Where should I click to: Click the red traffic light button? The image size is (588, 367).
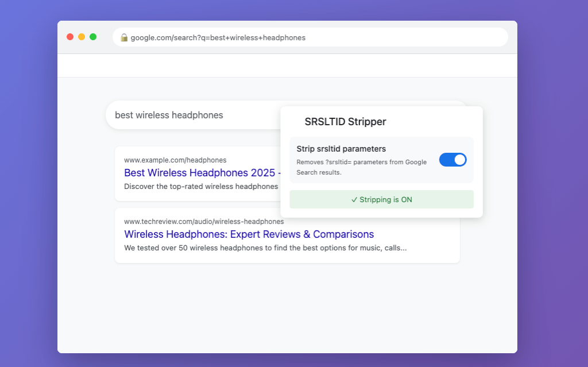pos(69,36)
